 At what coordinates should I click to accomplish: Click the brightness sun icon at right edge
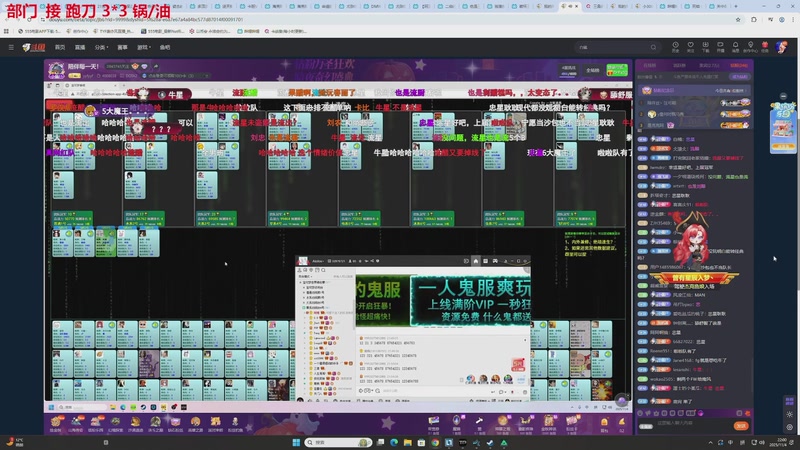click(789, 414)
